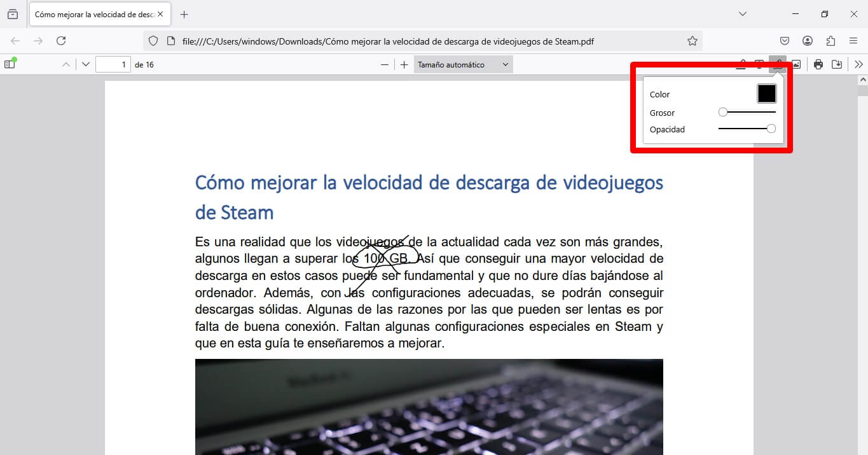Open the Firefox account menu
The width and height of the screenshot is (868, 455).
click(x=808, y=41)
